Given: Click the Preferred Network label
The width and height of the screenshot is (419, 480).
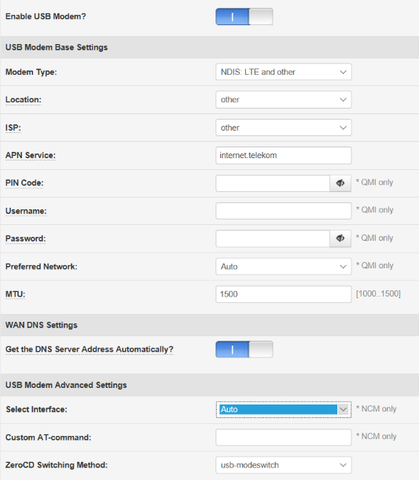Looking at the screenshot, I should coord(41,267).
